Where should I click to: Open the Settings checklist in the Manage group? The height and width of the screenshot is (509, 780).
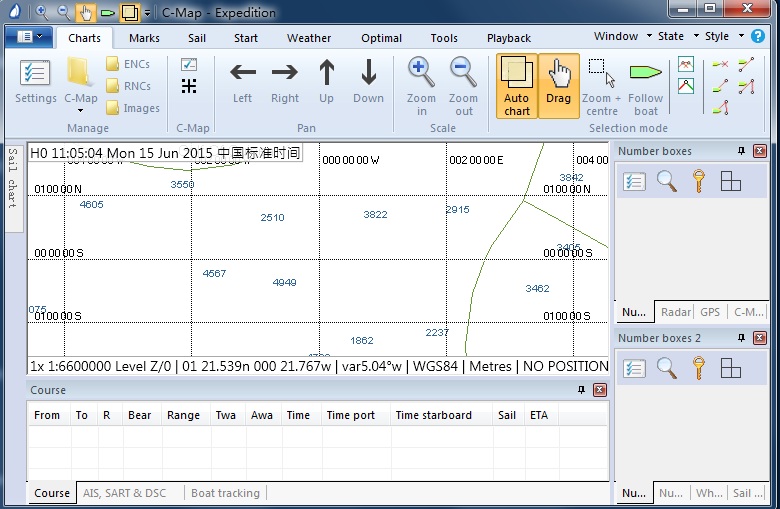35,80
